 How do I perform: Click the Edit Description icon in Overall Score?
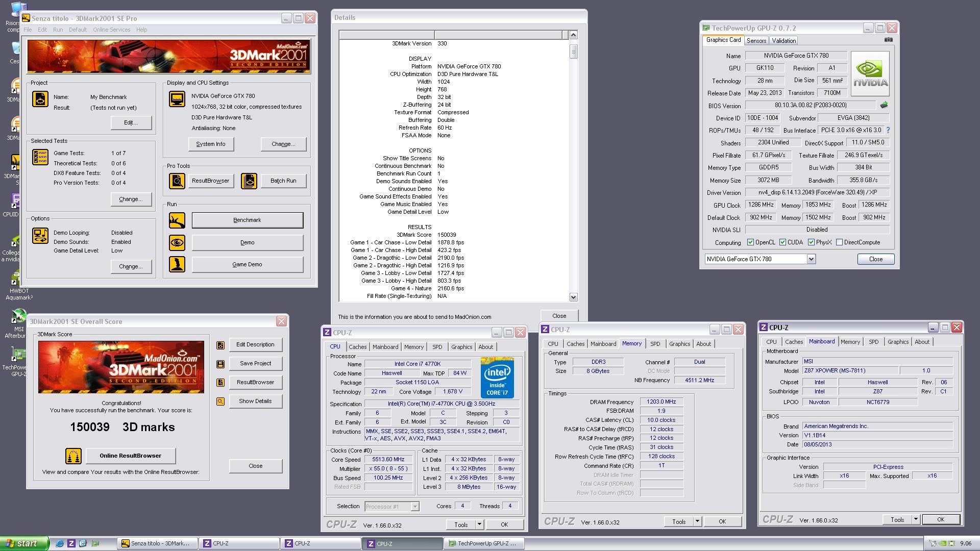coord(220,345)
